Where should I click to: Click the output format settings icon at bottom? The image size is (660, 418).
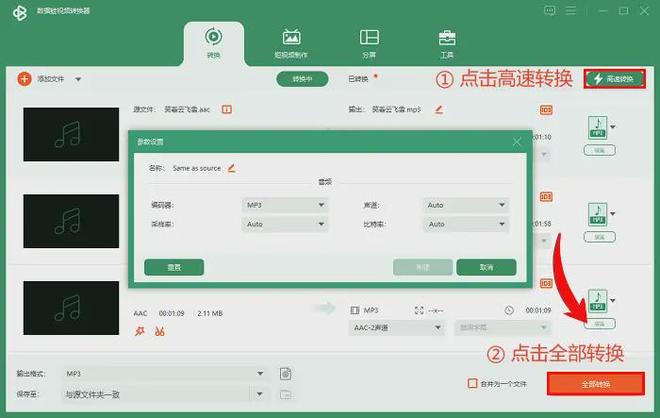pos(285,373)
